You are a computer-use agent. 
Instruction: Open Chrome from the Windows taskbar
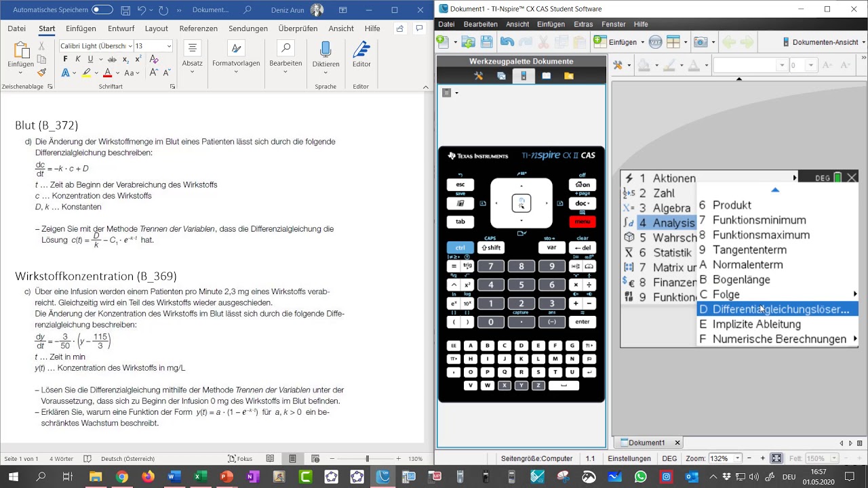pos(121,477)
